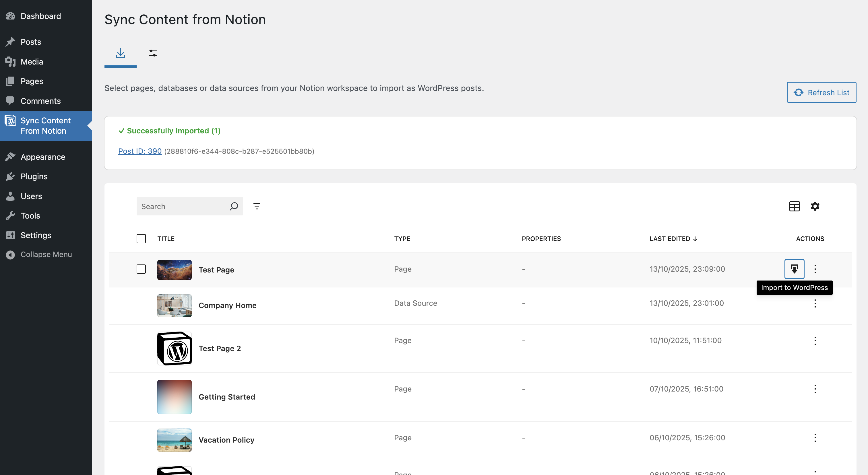
Task: Check the checkbox next to Test Page
Action: [141, 269]
